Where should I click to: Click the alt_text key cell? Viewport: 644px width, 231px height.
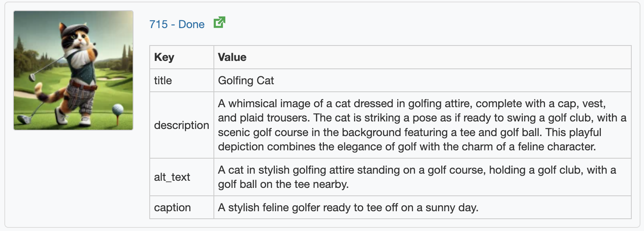(x=182, y=177)
